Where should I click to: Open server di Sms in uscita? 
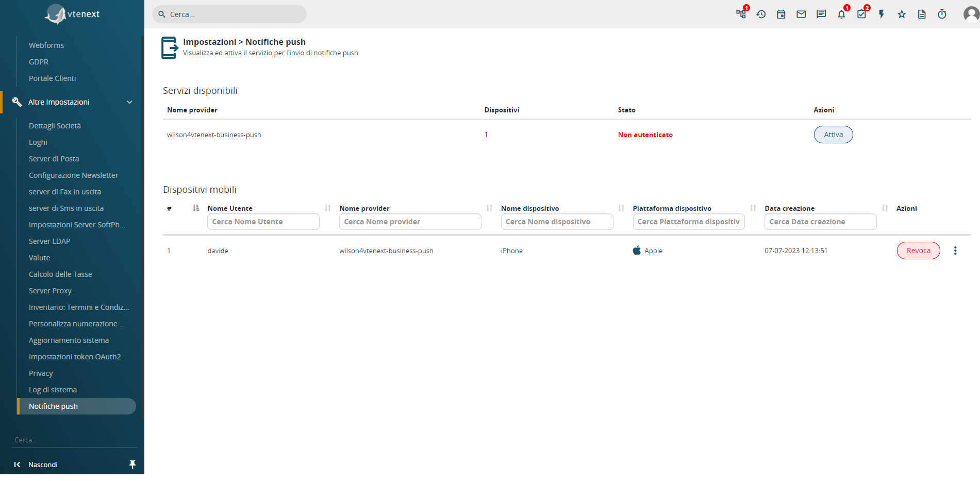(66, 208)
